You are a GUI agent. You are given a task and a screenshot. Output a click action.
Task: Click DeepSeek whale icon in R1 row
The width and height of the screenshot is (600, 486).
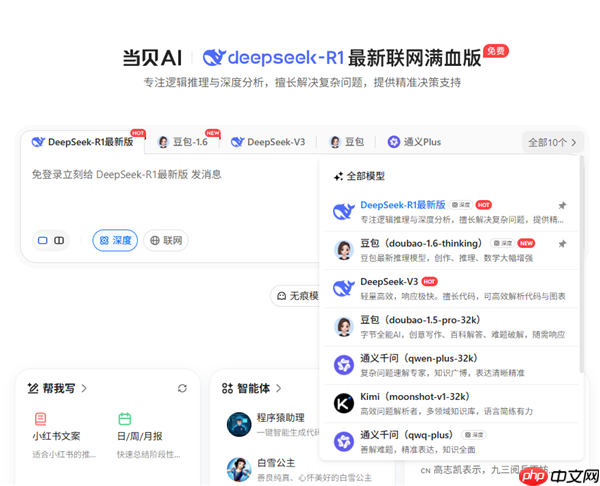tap(344, 212)
